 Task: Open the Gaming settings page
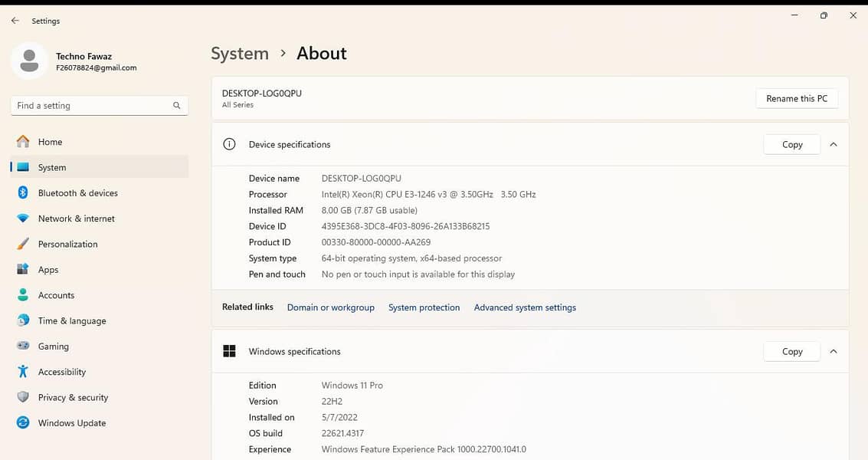coord(100,346)
